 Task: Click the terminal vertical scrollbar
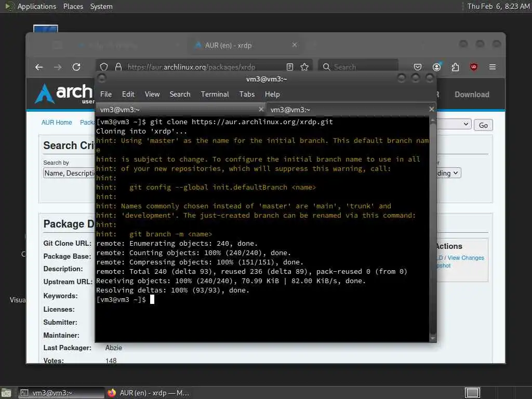(433, 229)
